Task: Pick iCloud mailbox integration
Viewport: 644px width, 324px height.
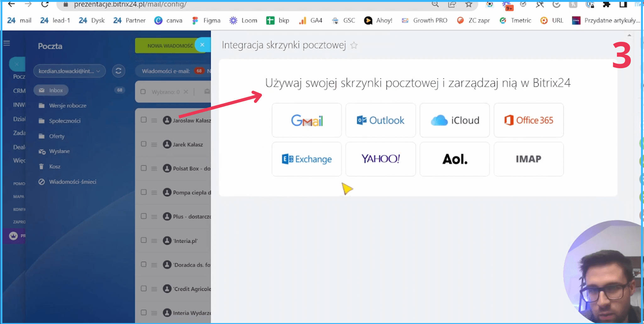Action: tap(454, 120)
